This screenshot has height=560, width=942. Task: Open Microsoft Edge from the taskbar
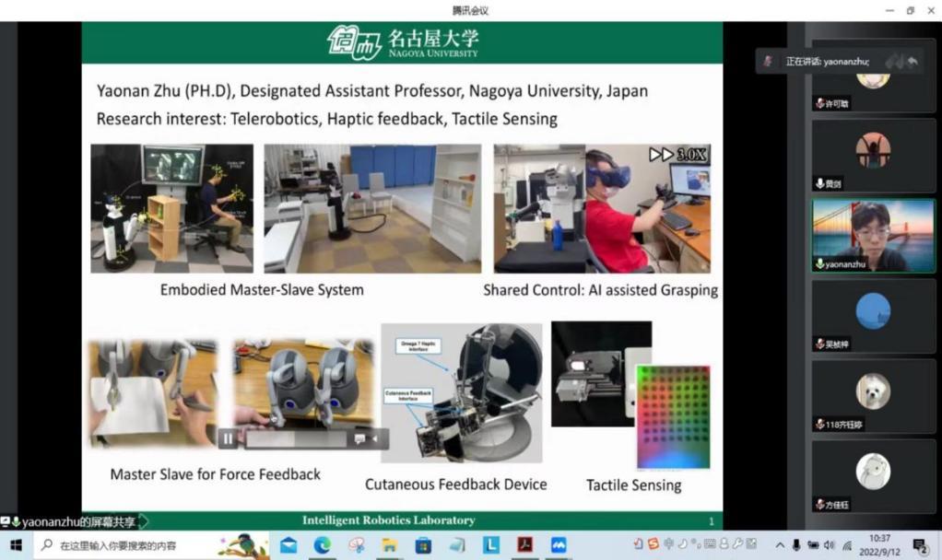click(322, 545)
